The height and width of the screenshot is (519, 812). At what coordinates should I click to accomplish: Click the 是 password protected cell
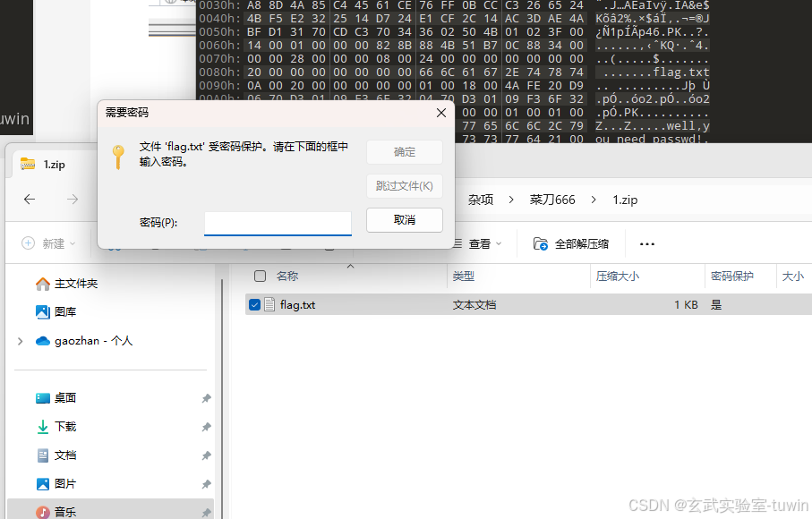[x=716, y=305]
